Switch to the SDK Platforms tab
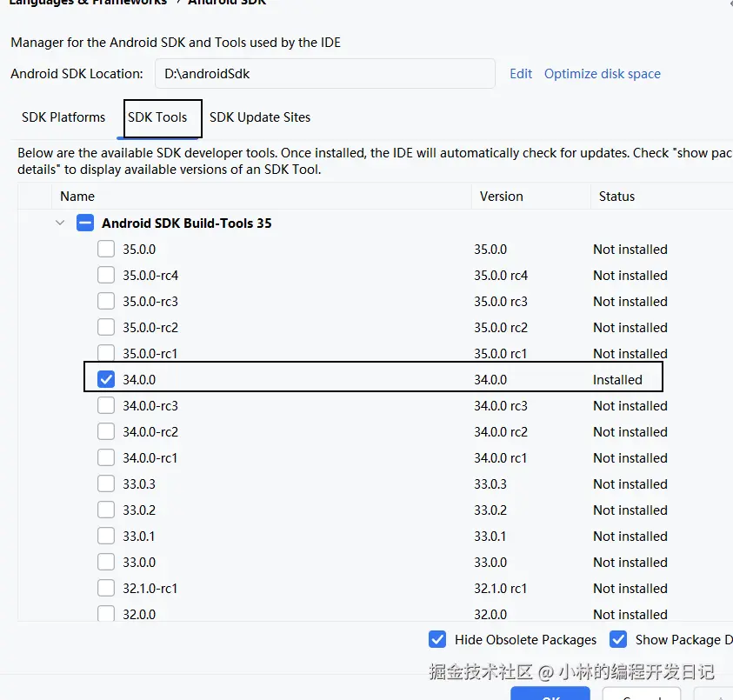The width and height of the screenshot is (733, 700). [x=63, y=117]
